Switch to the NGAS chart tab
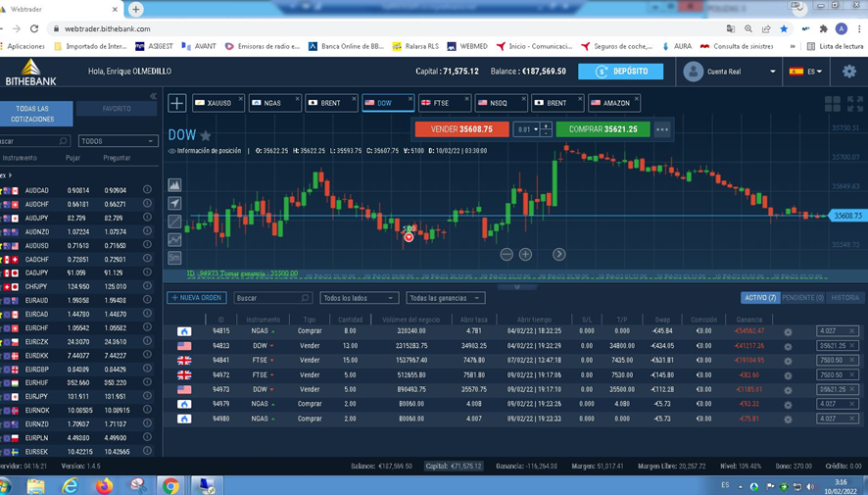 coord(274,103)
